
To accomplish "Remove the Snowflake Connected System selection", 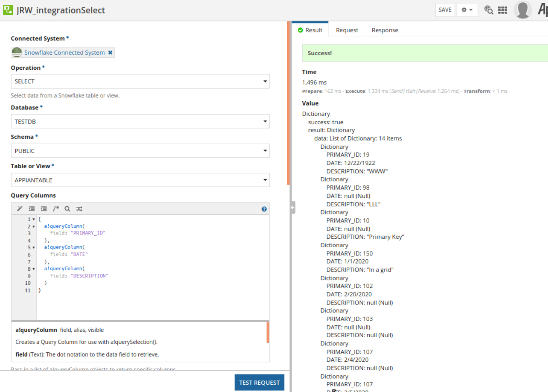I will coord(110,52).
